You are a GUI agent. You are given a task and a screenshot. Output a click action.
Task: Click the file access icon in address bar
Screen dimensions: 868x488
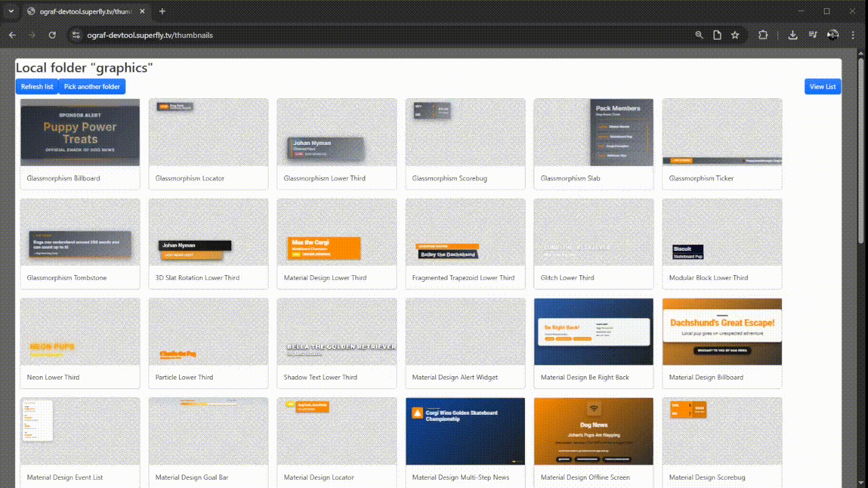[717, 35]
